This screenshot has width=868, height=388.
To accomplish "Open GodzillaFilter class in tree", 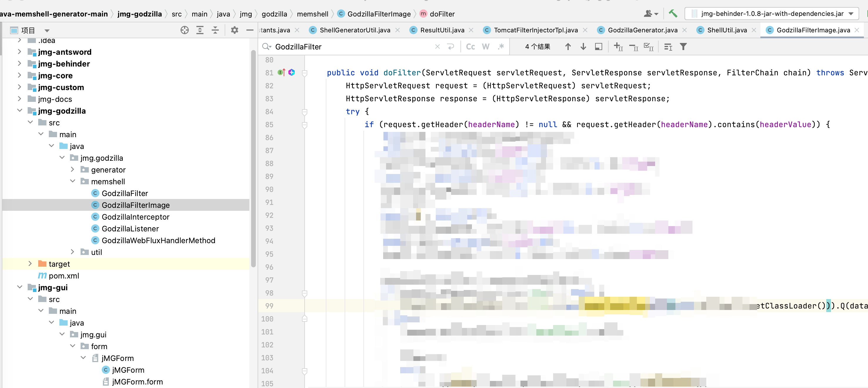I will tap(125, 193).
